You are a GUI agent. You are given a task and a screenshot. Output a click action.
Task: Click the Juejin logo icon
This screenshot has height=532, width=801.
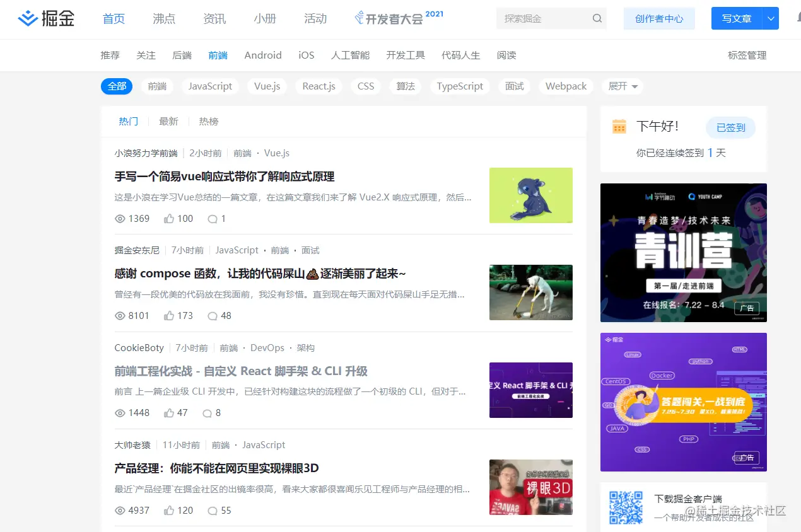[x=27, y=19]
